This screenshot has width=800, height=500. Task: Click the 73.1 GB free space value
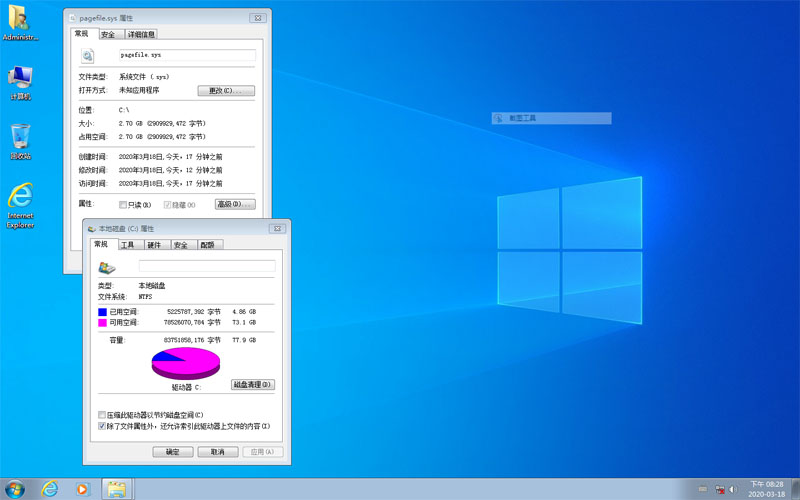pos(244,322)
